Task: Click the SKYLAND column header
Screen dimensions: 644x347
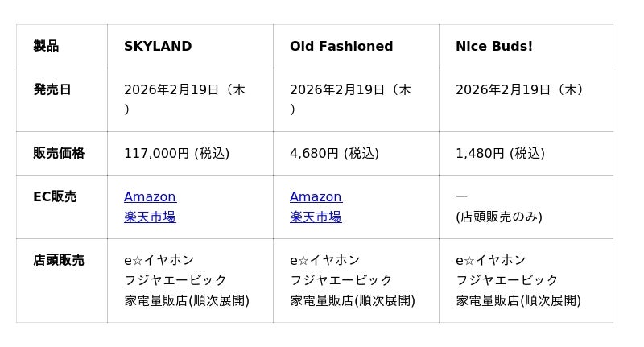Action: (x=158, y=47)
